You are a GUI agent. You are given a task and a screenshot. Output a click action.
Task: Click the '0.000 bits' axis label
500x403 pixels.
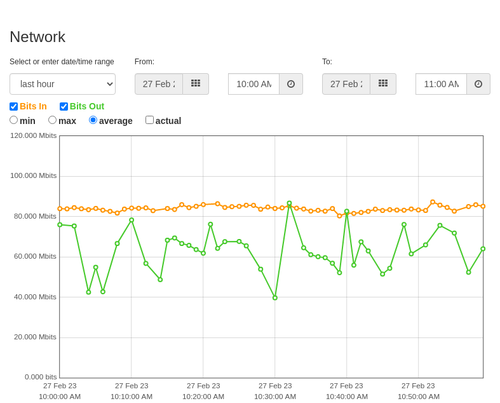(x=41, y=377)
